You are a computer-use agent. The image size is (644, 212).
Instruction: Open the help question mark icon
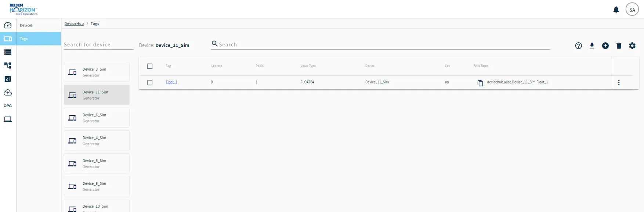(579, 46)
